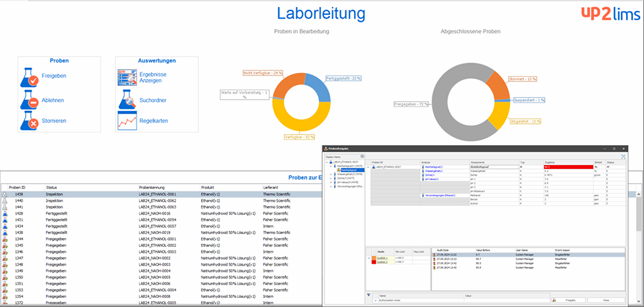The width and height of the screenshot is (644, 307).
Task: Click the Komponente column header
Action: [494, 162]
